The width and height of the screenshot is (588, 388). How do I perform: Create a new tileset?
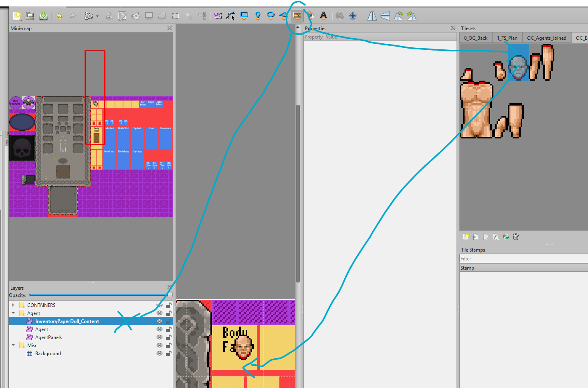tap(466, 237)
